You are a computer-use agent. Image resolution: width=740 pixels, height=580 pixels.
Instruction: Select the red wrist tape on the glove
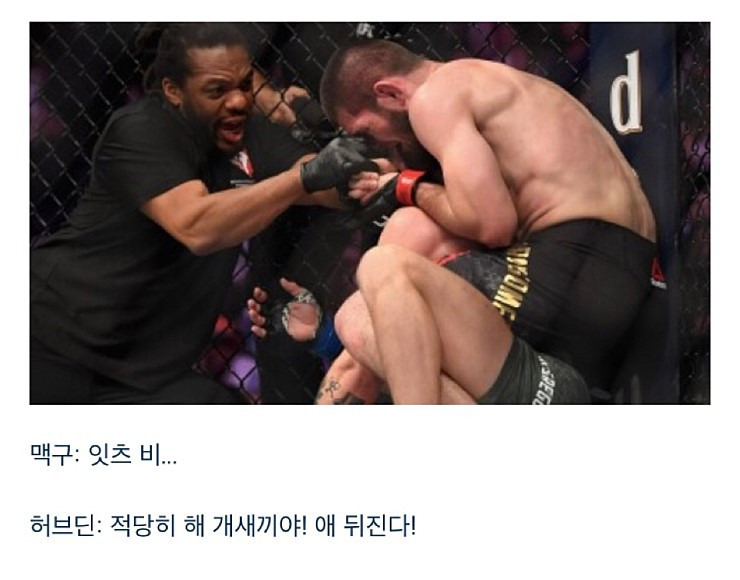coord(409,187)
